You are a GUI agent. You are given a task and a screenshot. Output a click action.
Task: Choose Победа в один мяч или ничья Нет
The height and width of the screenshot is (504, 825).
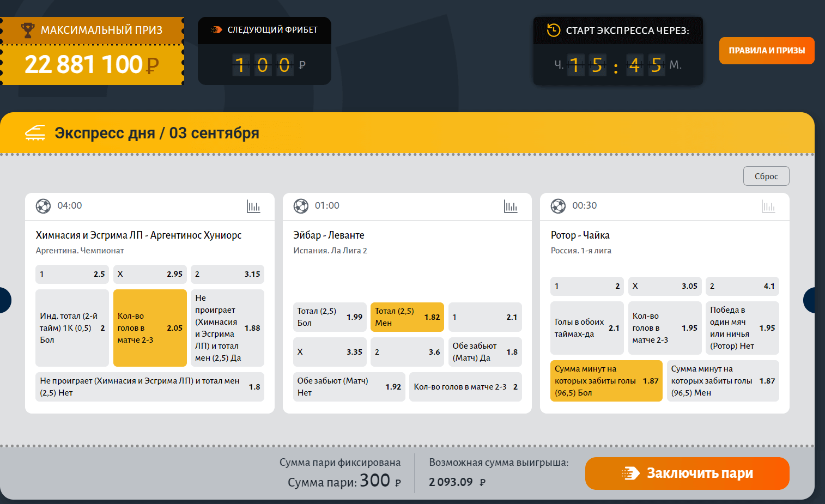click(x=742, y=328)
